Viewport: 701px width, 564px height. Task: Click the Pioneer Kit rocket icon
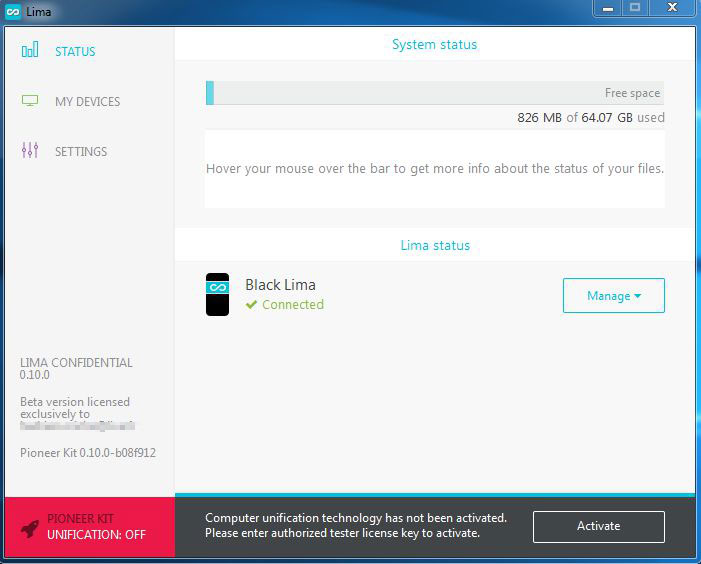coord(29,526)
